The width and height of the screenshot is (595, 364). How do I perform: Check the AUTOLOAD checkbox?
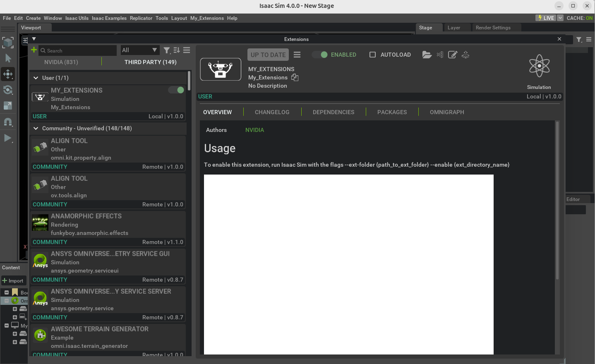[372, 55]
